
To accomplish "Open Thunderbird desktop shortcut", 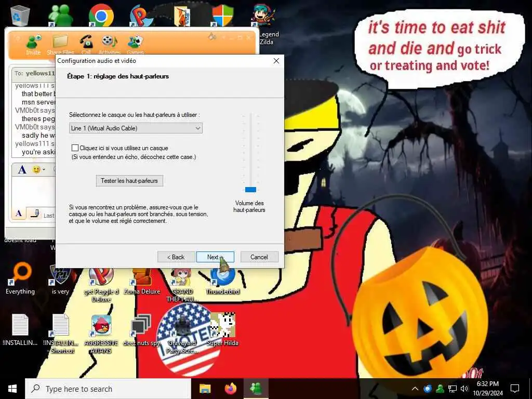I will pyautogui.click(x=223, y=281).
